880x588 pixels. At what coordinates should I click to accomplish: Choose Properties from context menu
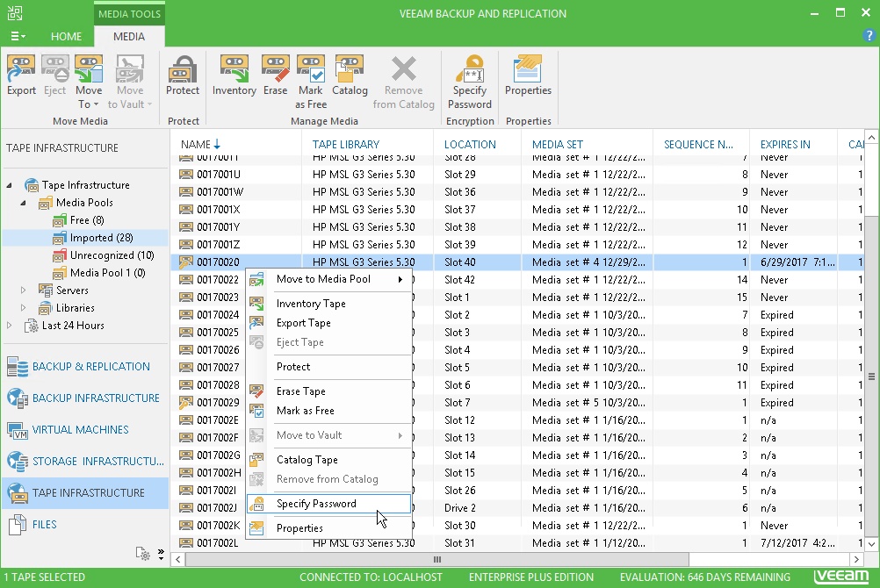tap(329, 528)
